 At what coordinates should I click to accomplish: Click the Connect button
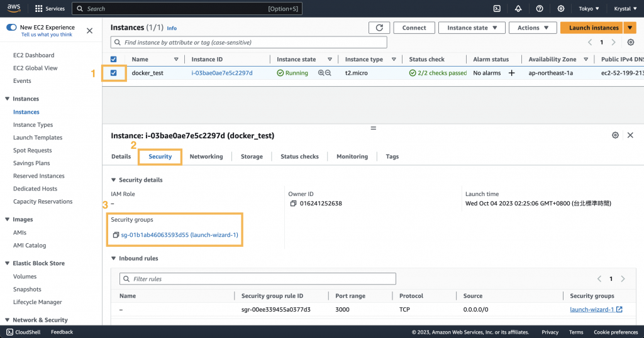[x=414, y=28]
